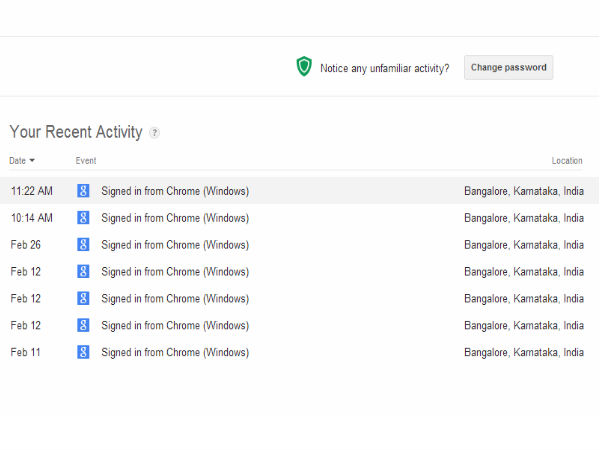Viewport: 600px width, 450px height.
Task: Click the green security shield icon
Action: [x=304, y=67]
